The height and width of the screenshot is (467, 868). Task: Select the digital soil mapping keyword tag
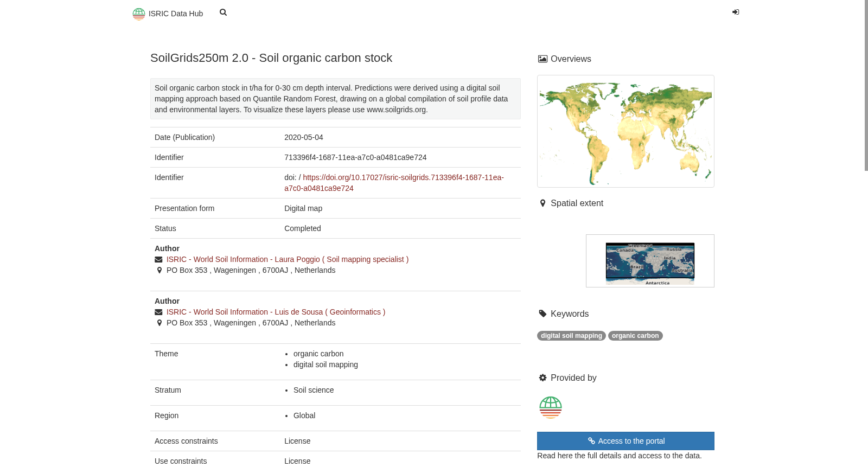pos(571,336)
